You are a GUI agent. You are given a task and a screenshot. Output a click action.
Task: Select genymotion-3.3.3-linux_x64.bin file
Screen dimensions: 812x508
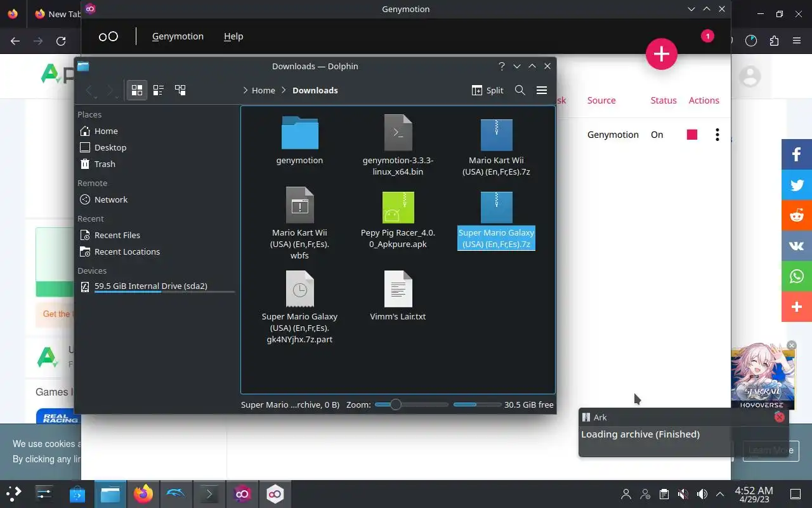coord(398,146)
